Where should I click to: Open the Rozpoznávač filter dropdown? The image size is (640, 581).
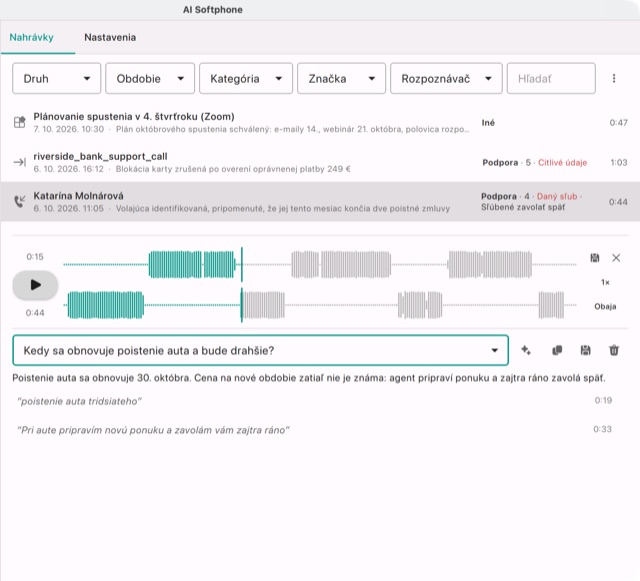446,78
